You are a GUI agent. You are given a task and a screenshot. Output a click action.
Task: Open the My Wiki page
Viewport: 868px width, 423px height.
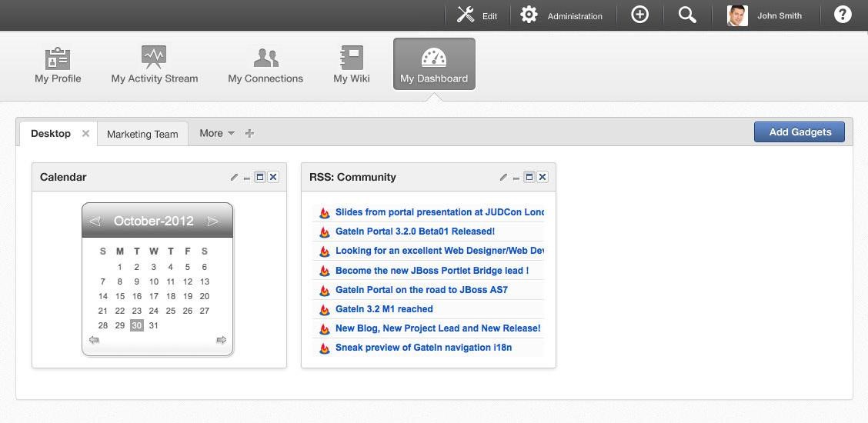point(351,65)
